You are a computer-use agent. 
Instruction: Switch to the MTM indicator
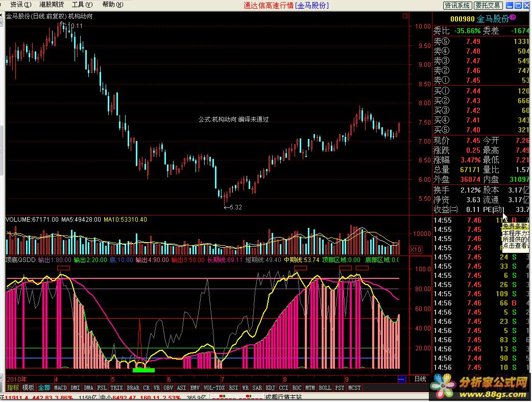coord(310,387)
